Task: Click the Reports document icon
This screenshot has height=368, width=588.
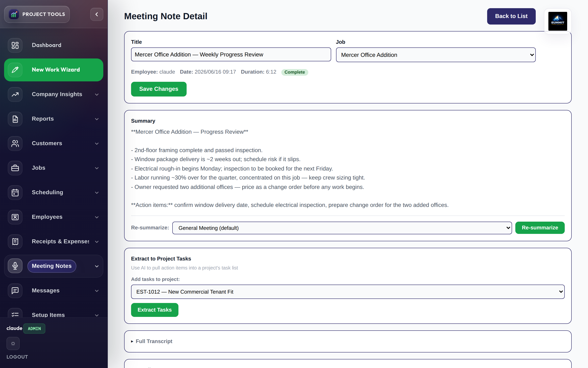Action: [15, 119]
